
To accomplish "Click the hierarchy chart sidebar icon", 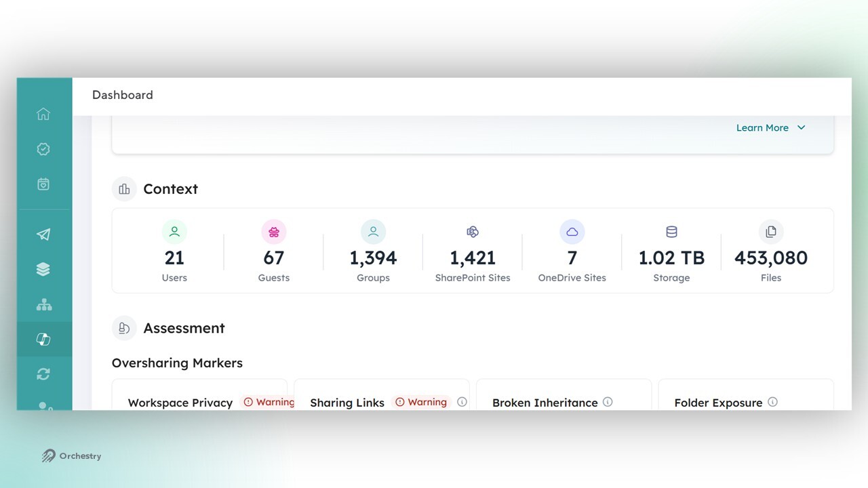I will tap(43, 304).
